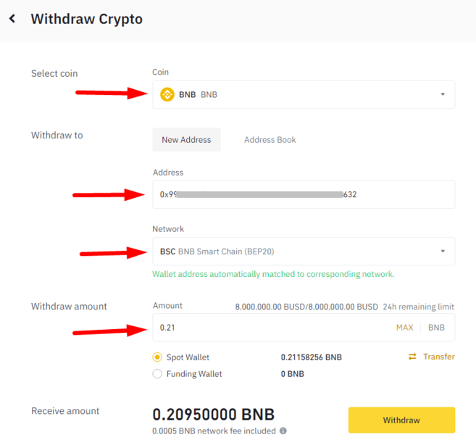This screenshot has height=448, width=476.
Task: Click the Transfer link
Action: point(439,357)
